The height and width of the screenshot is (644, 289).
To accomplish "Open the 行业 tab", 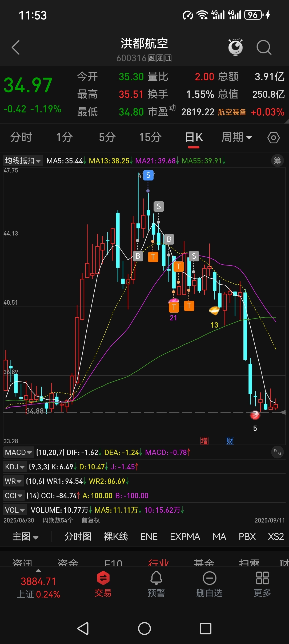I will tap(158, 562).
